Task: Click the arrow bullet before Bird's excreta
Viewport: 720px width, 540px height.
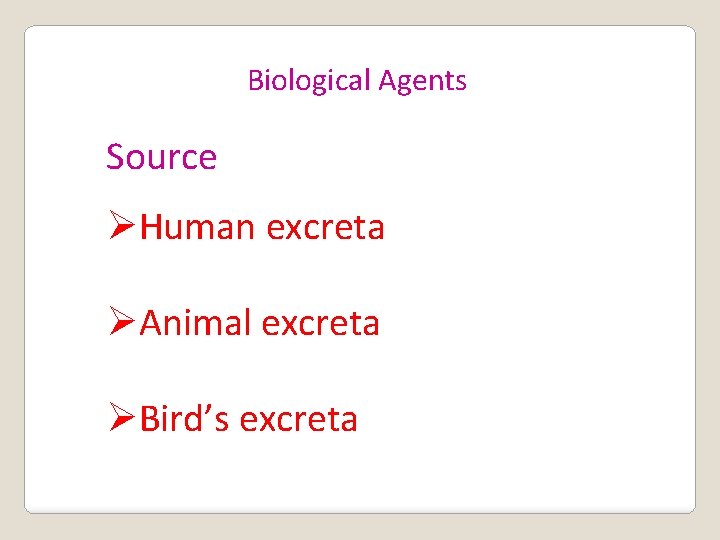Action: (x=122, y=416)
